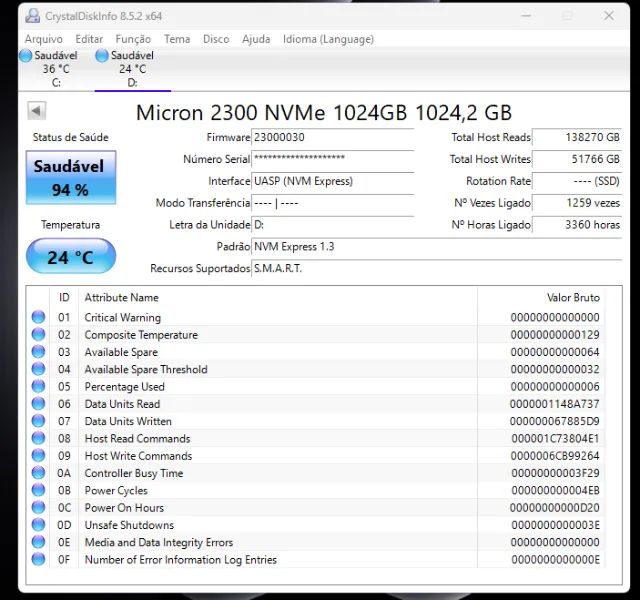Select the Data Units Written attribute name

[128, 421]
